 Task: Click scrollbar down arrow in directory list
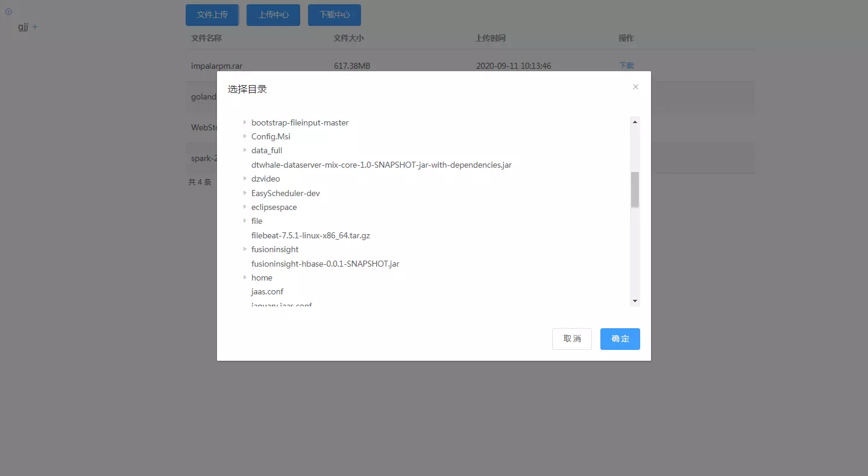635,300
